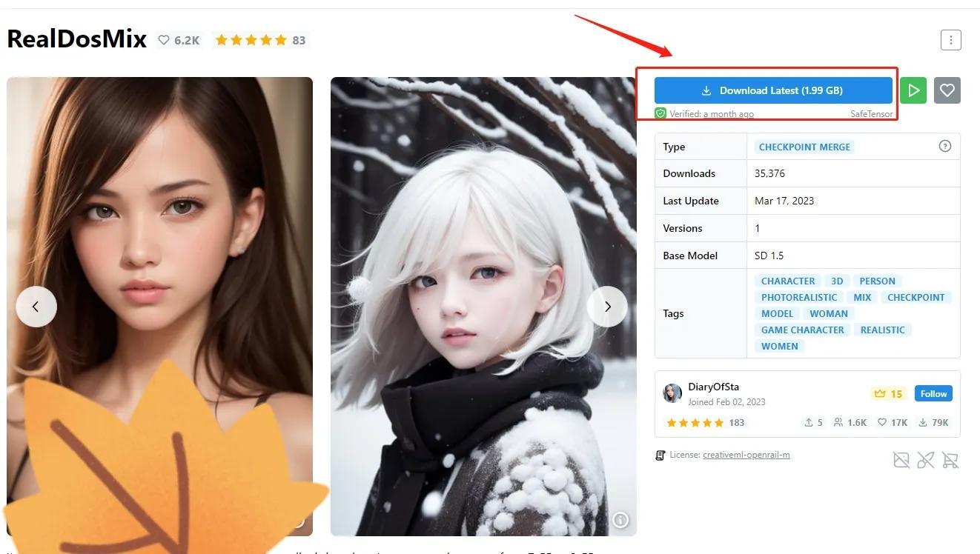Image resolution: width=980 pixels, height=554 pixels.
Task: Show the previous gallery image
Action: (x=36, y=307)
